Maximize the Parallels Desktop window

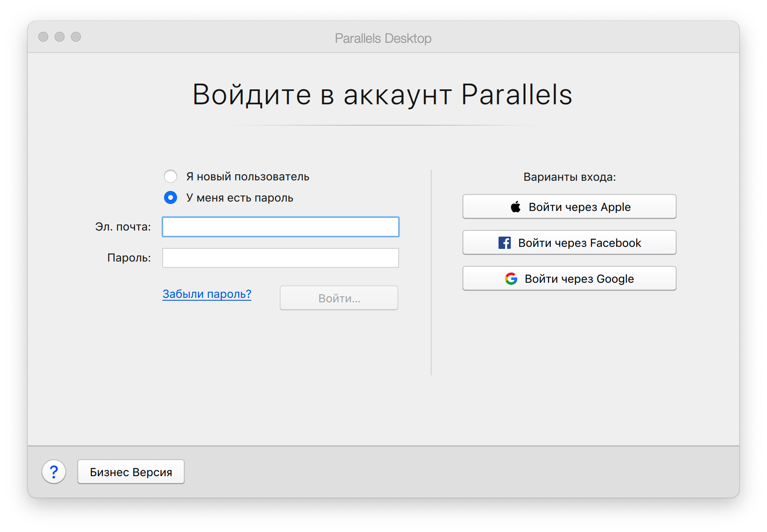[76, 37]
